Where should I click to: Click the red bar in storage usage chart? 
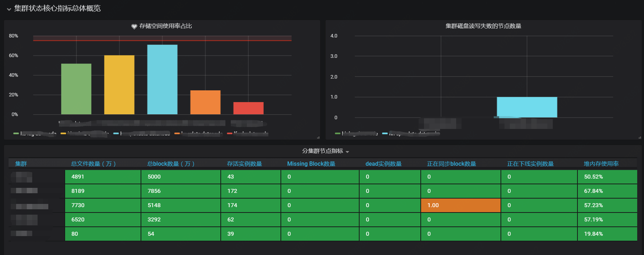pos(248,108)
